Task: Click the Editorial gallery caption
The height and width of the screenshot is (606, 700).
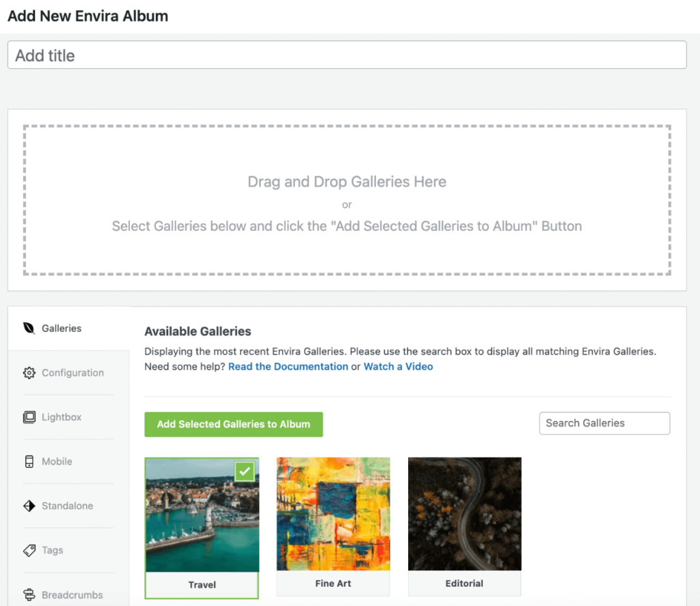Action: coord(464,583)
